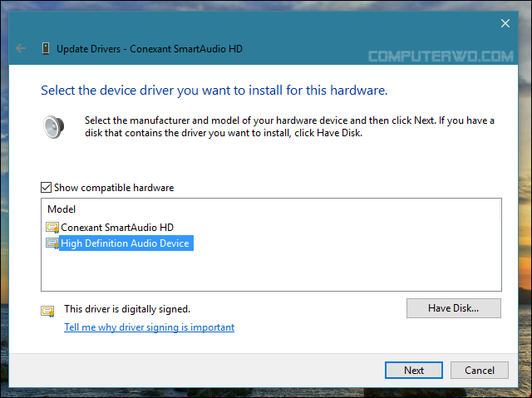Click the Show compatible hardware label
This screenshot has width=532, height=398.
pyautogui.click(x=114, y=188)
